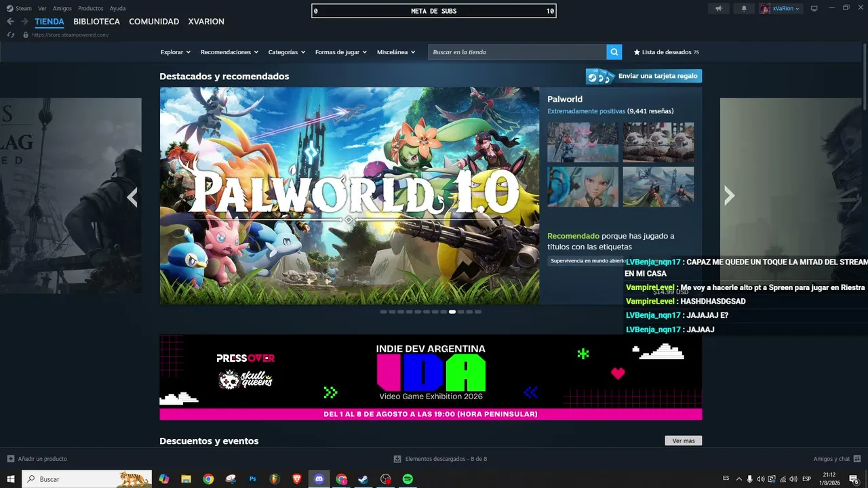The height and width of the screenshot is (488, 868).
Task: Click the add product plus icon
Action: pos(10,459)
